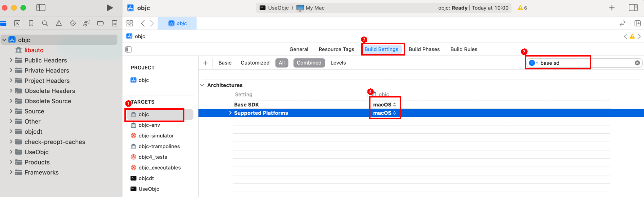Toggle the right inspector panel
This screenshot has height=197, width=644.
pyautogui.click(x=633, y=8)
